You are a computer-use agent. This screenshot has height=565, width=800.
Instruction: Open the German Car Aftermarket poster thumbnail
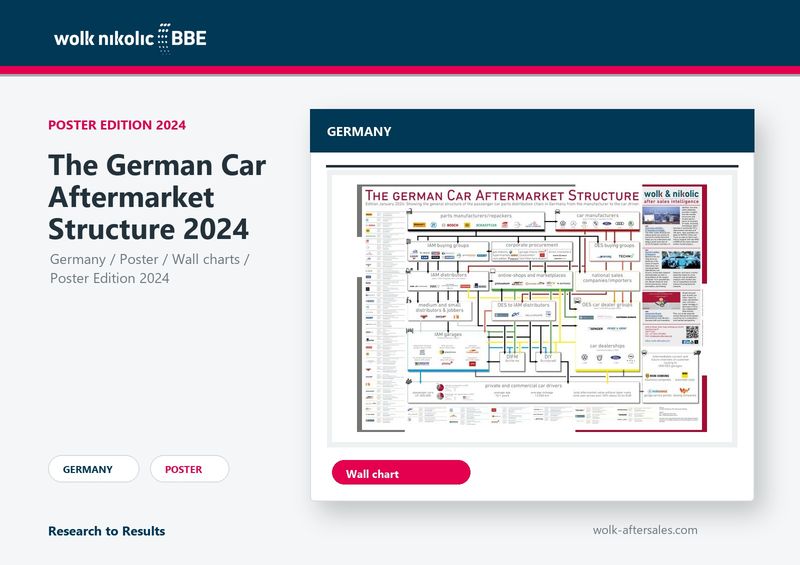[x=532, y=308]
